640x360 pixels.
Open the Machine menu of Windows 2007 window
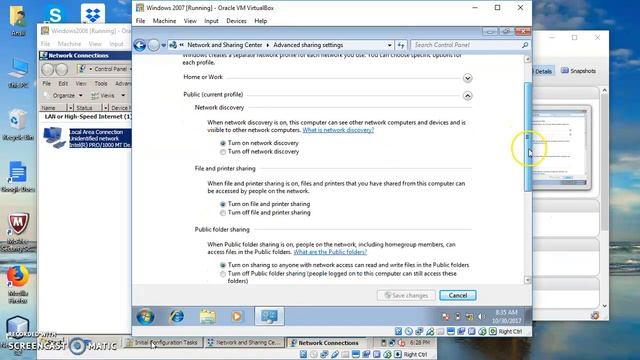click(164, 21)
